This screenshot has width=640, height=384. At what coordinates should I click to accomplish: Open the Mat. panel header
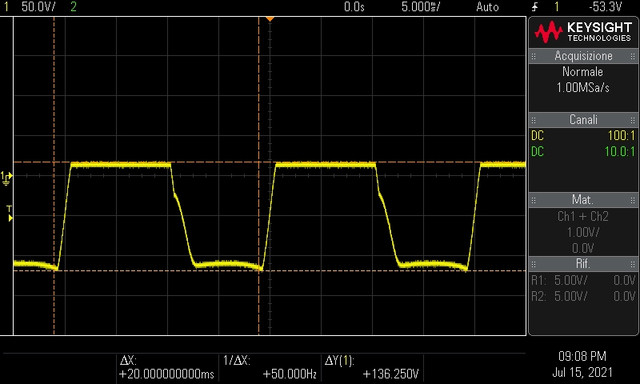pyautogui.click(x=583, y=200)
